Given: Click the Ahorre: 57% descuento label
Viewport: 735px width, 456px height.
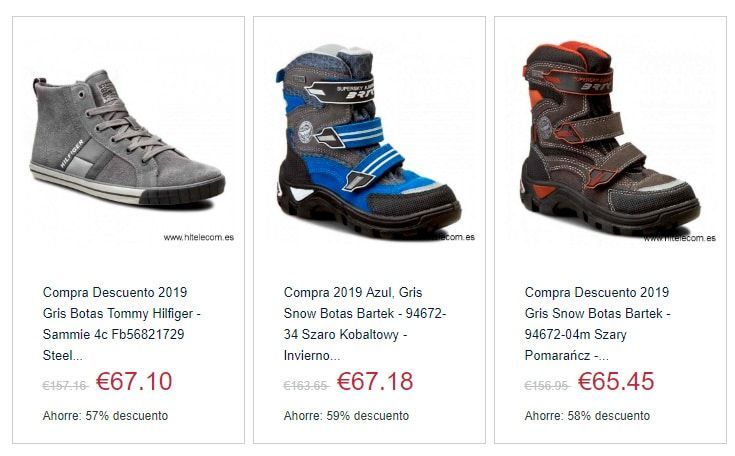Looking at the screenshot, I should point(105,416).
